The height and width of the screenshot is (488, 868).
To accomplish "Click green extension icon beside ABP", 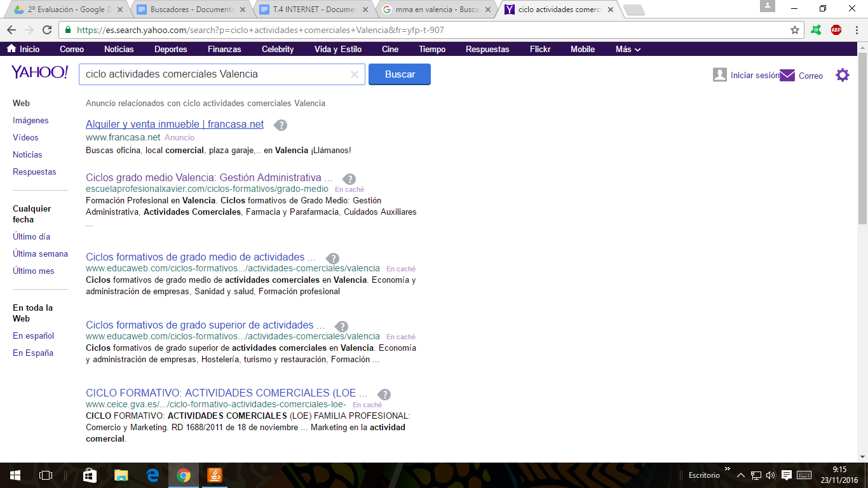I will click(x=817, y=30).
